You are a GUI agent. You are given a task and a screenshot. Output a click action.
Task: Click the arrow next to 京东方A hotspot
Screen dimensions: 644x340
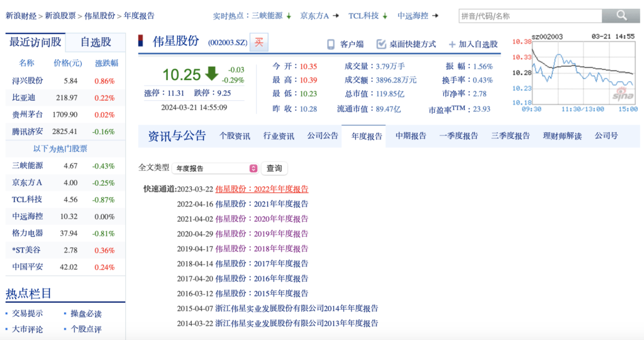336,16
